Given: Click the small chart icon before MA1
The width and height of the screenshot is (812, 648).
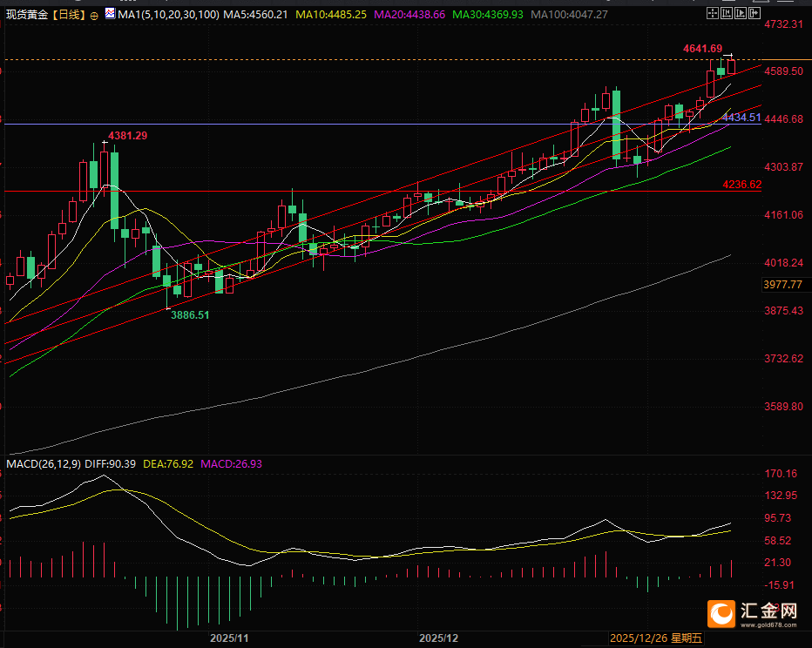Looking at the screenshot, I should (109, 15).
